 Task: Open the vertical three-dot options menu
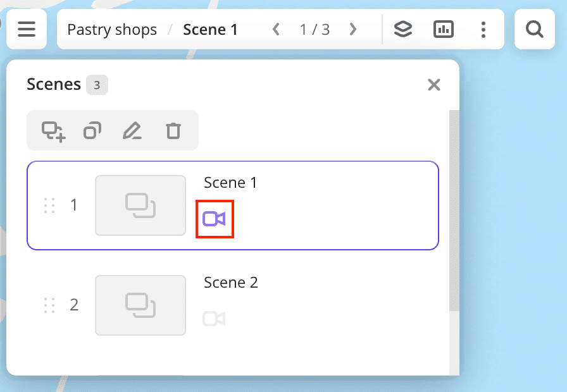pos(483,29)
